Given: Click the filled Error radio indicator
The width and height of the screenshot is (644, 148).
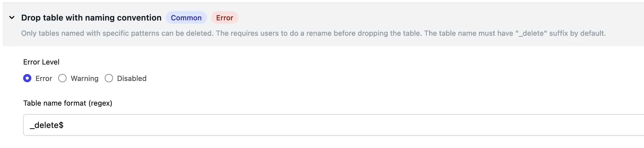Looking at the screenshot, I should coord(27,78).
